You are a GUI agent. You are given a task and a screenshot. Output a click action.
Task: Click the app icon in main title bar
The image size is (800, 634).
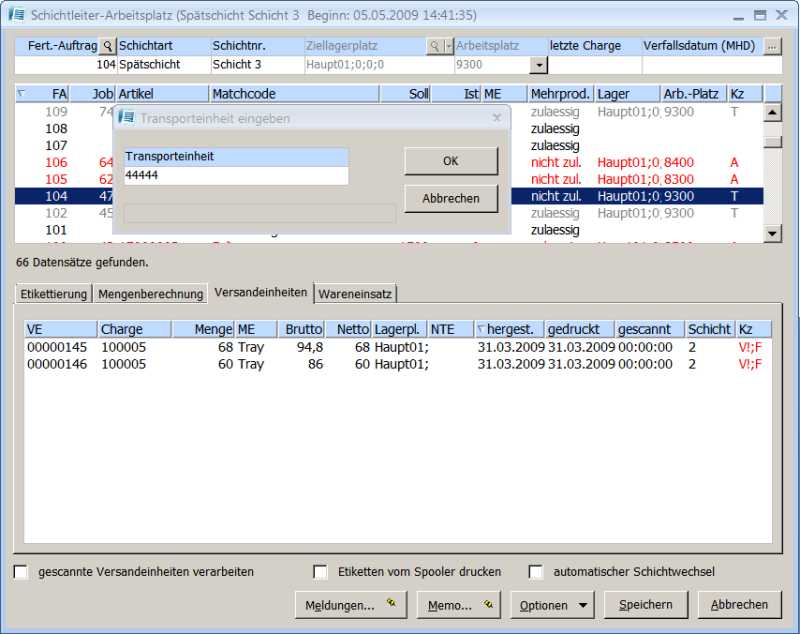(16, 15)
